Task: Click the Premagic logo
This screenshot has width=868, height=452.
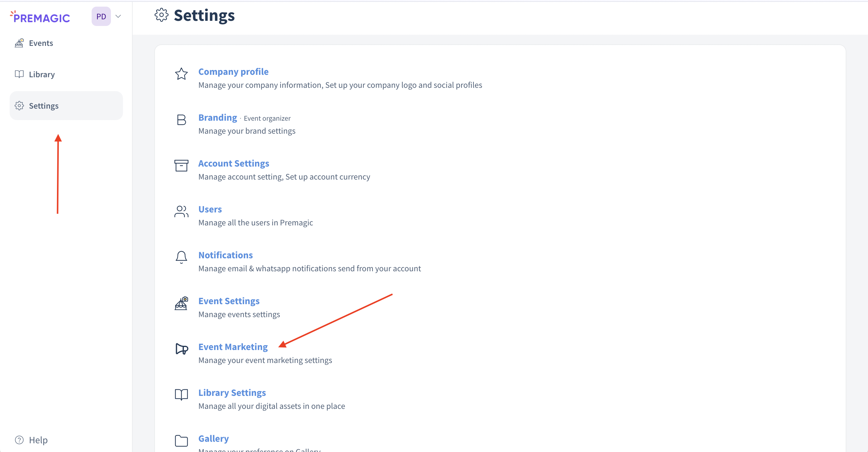Action: (x=40, y=17)
